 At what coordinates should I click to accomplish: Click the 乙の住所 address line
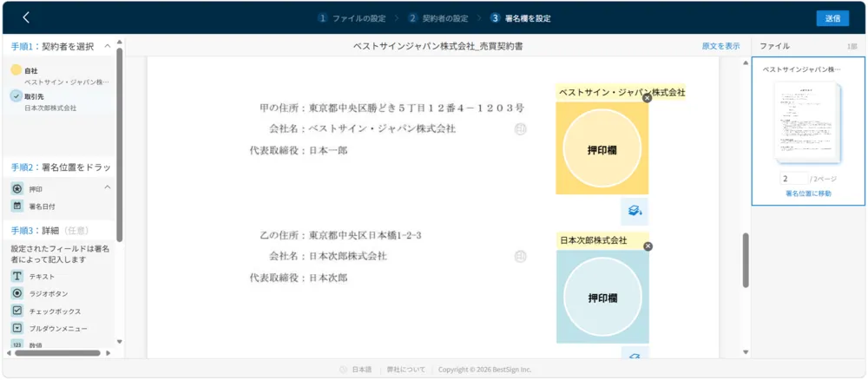click(340, 236)
